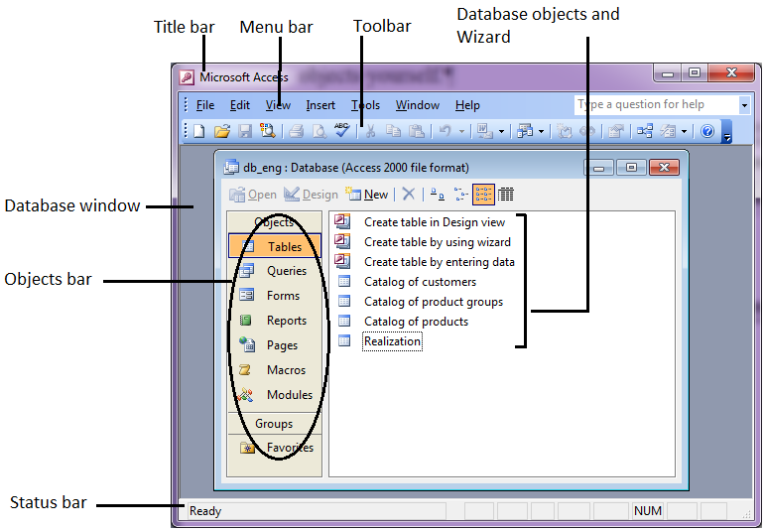Click the Cut scissors icon
Viewport: 766px width, 532px height.
(371, 131)
